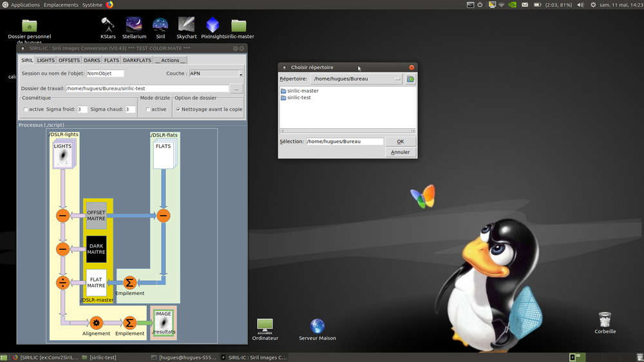Screen dimensions: 644x362
Task: Click the division operator circle
Action: click(62, 283)
